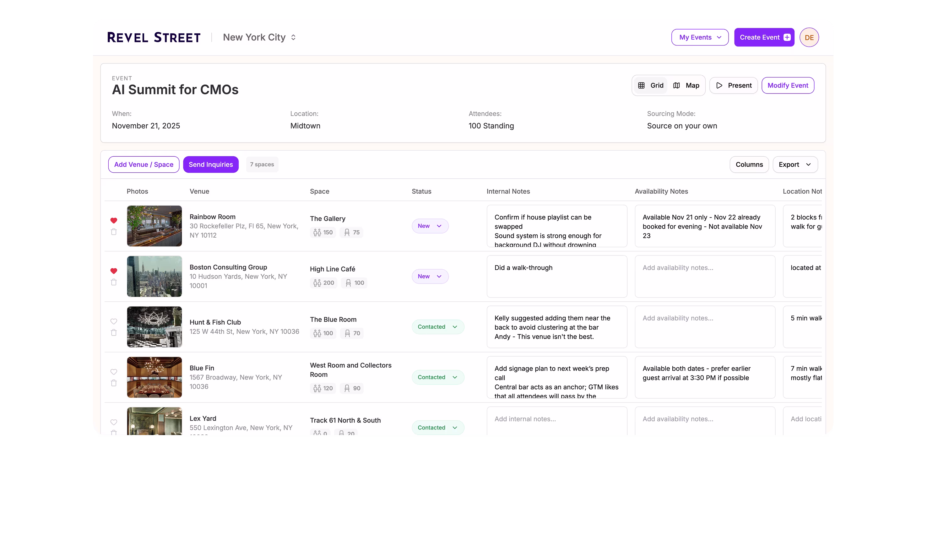Click the Present play icon
Image resolution: width=927 pixels, height=560 pixels.
719,85
